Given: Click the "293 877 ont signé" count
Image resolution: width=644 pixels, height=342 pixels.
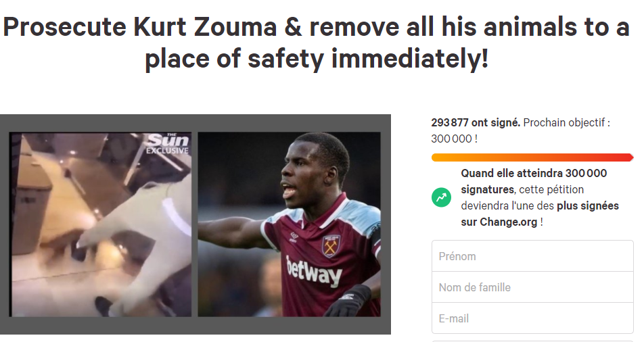Looking at the screenshot, I should coord(475,122).
